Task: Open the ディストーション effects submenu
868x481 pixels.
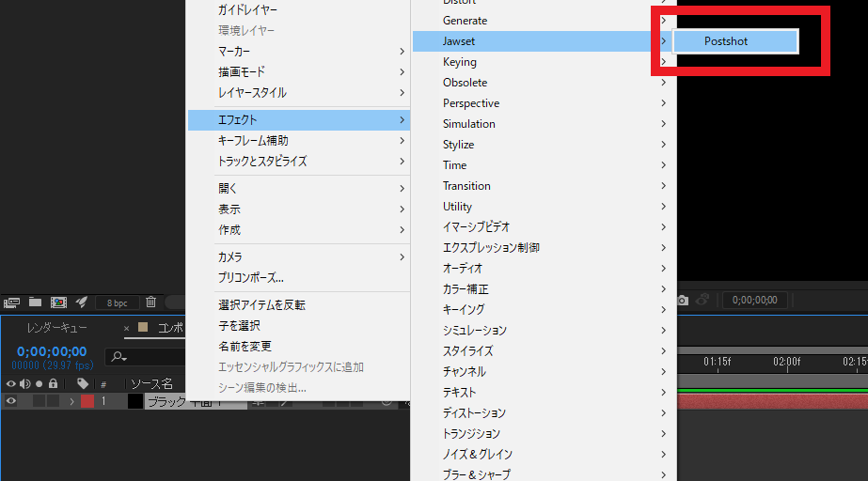Action: [x=543, y=413]
